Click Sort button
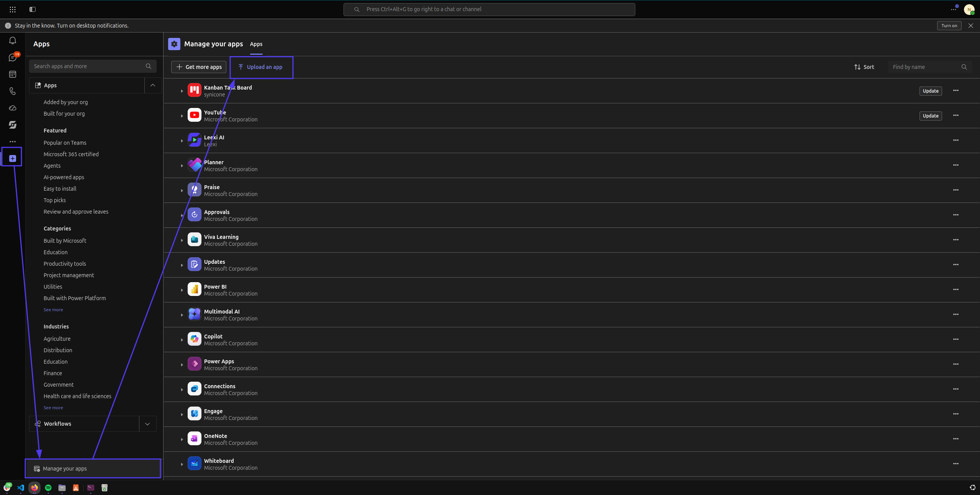 864,67
